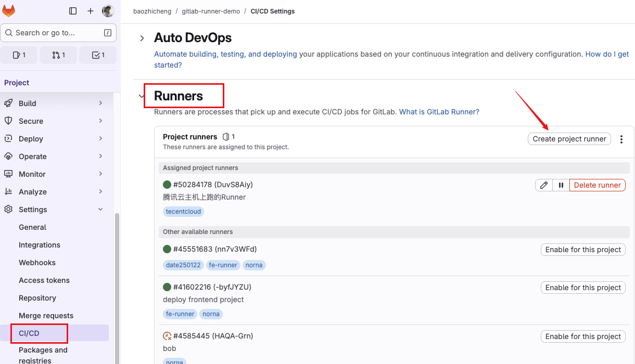
Task: Open CI/CD settings in sidebar
Action: 29,333
